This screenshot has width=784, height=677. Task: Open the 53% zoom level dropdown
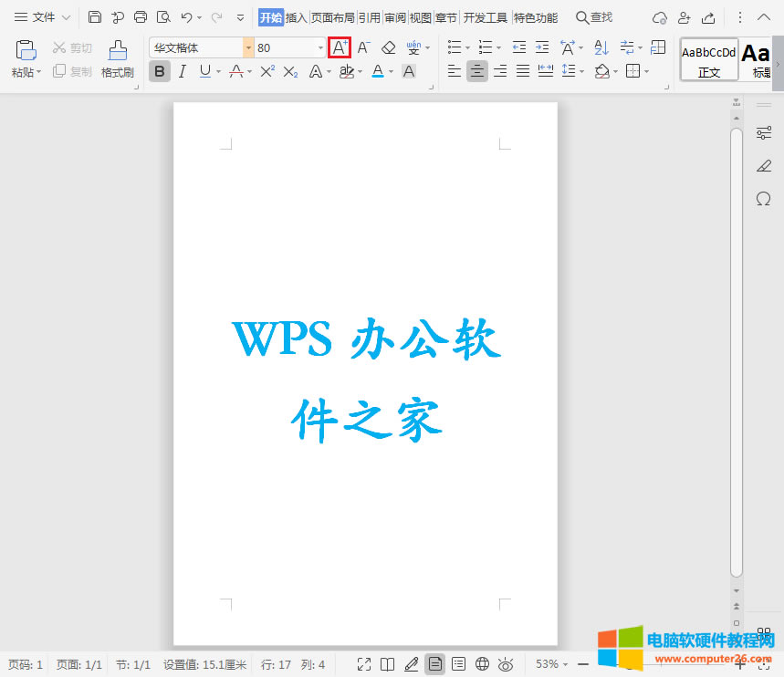[552, 663]
